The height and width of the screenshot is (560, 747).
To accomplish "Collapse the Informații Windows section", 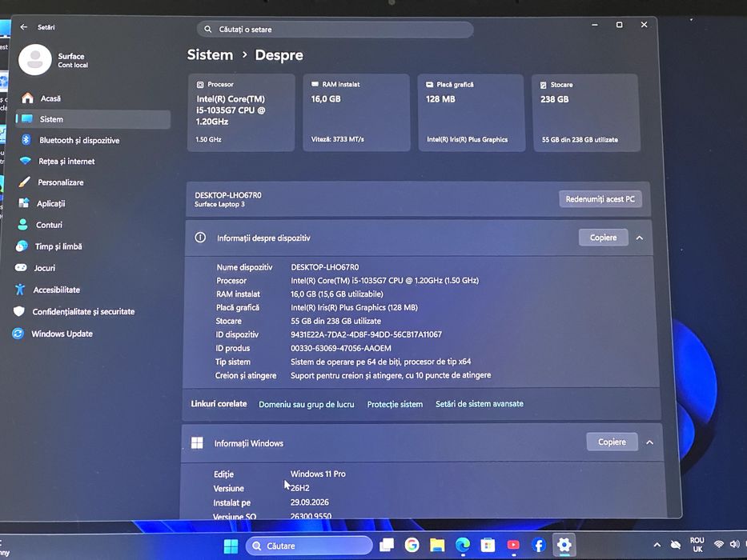I will (x=650, y=442).
